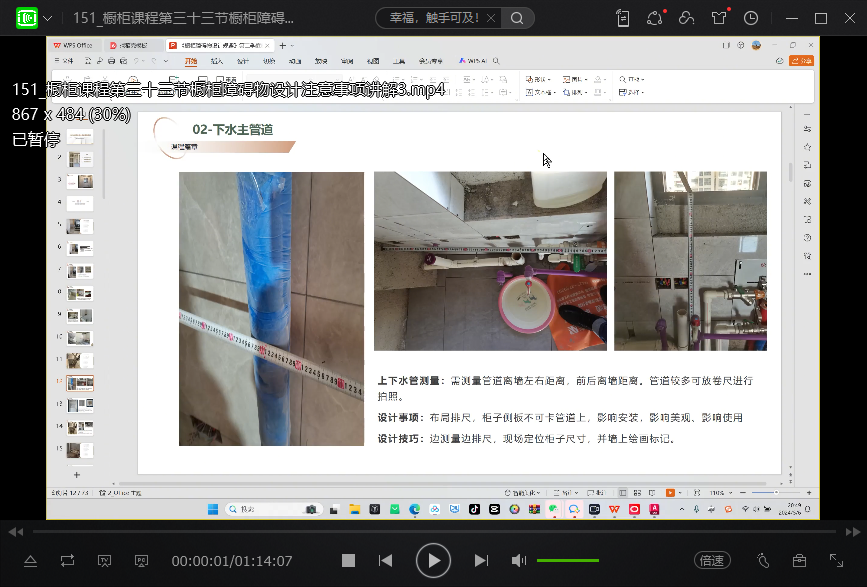Stop the video playback
Screen dimensions: 867x587
(348, 561)
